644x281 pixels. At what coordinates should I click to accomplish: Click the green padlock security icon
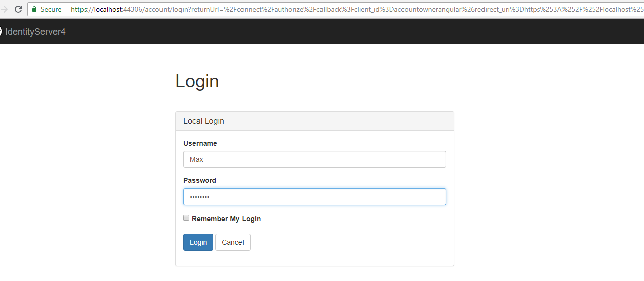point(34,9)
